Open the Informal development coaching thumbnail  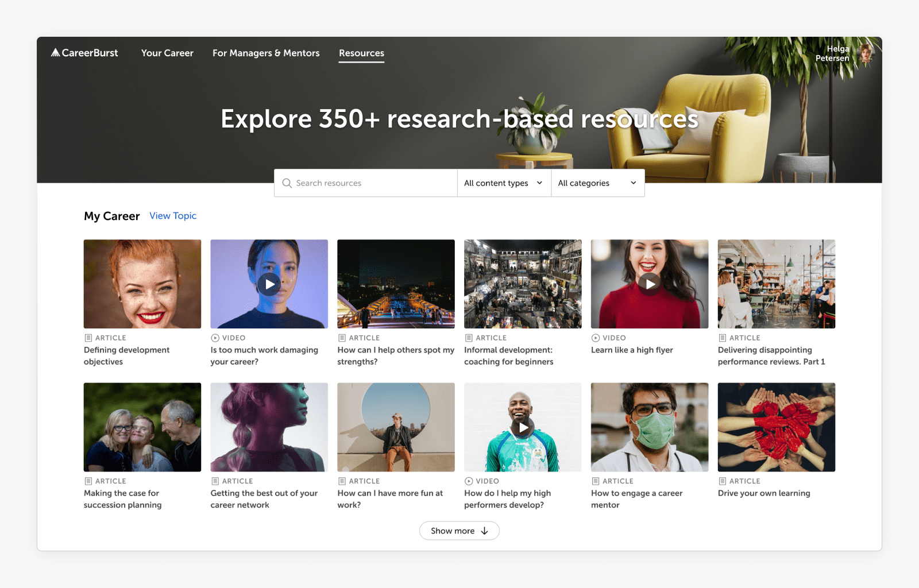523,284
